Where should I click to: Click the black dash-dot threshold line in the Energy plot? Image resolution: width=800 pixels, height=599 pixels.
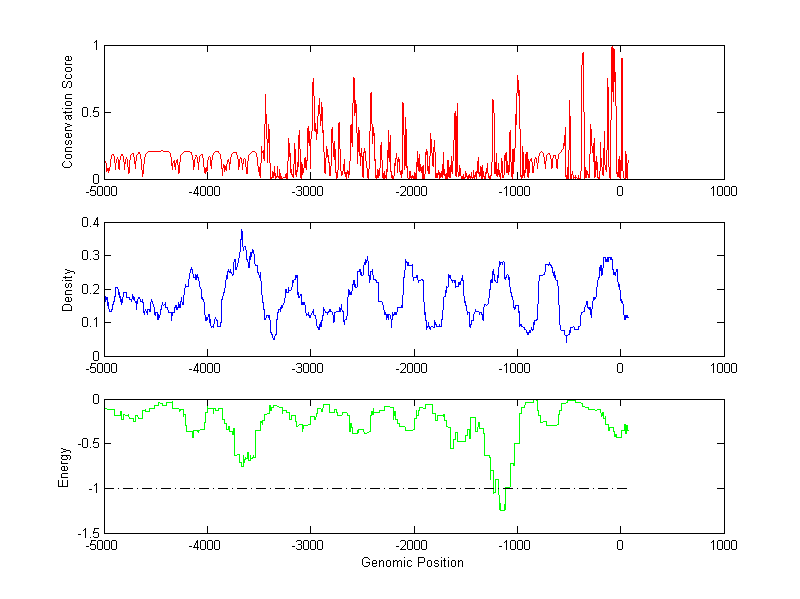[300, 488]
